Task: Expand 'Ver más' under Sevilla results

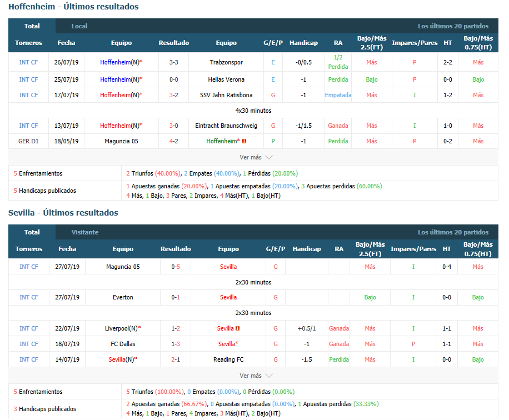Action: 256,376
